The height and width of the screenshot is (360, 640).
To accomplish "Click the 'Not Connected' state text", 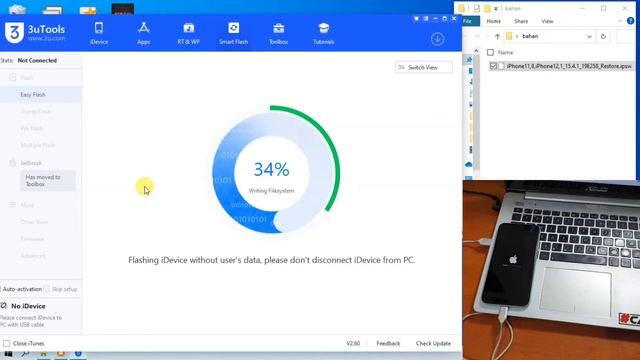I will click(37, 60).
